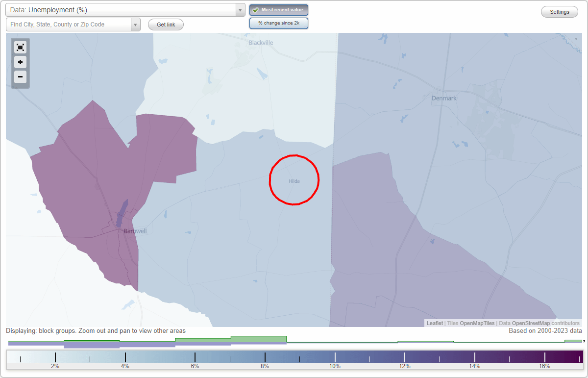Click the tallest green histogram bar

(x=259, y=339)
